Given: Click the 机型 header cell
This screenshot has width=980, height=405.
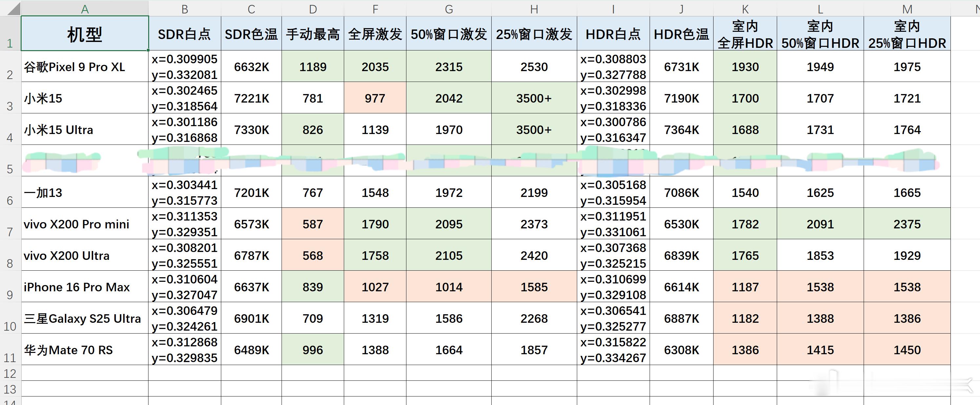Looking at the screenshot, I should (85, 33).
